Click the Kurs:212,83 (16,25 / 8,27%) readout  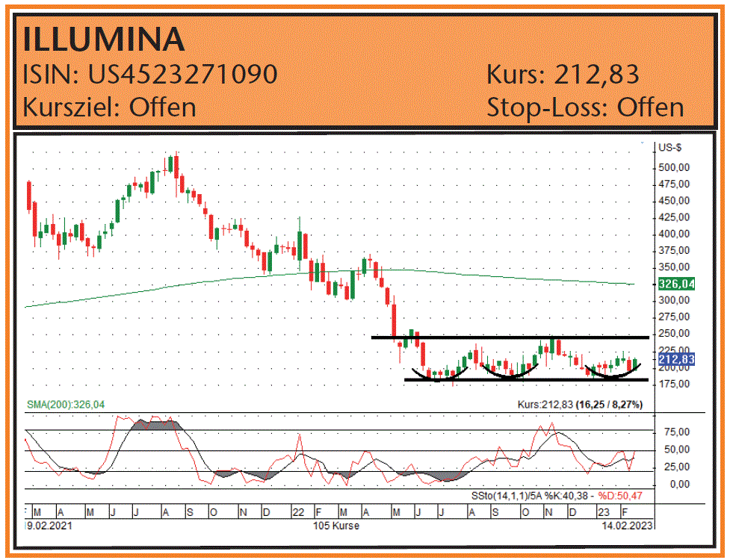[x=580, y=405]
